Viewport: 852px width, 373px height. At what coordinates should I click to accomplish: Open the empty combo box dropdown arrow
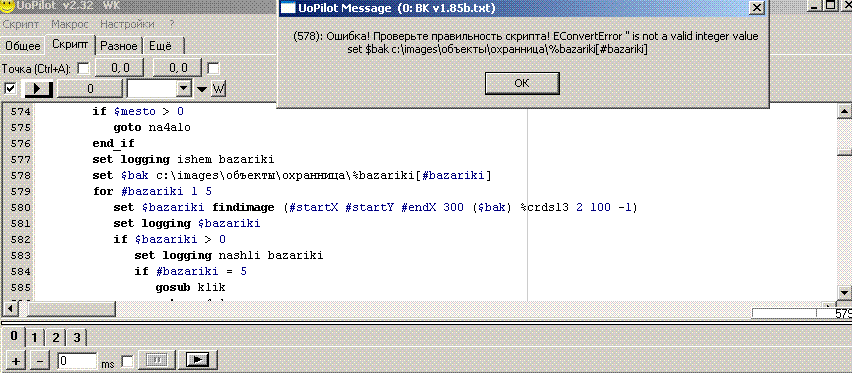pyautogui.click(x=184, y=89)
